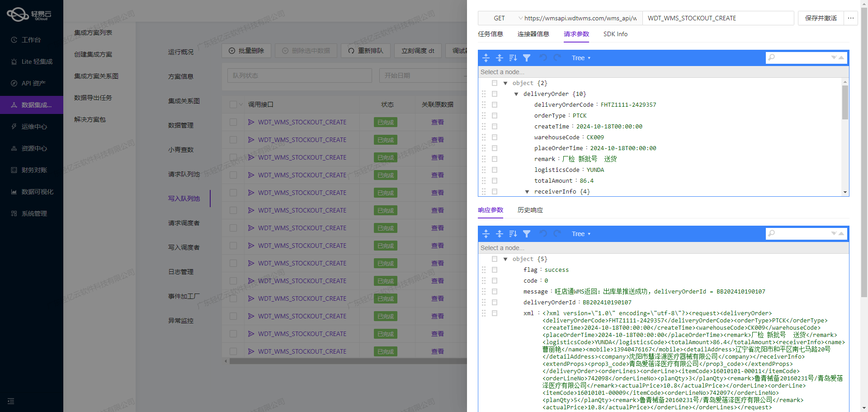Open the 数据集成 sidebar item

pos(32,105)
